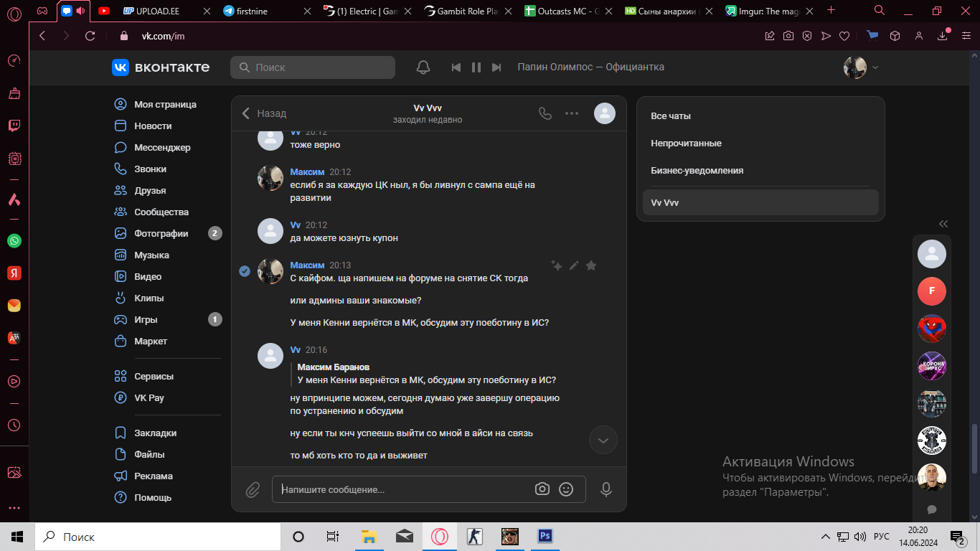
Task: Pause the currently playing music track
Action: [476, 67]
